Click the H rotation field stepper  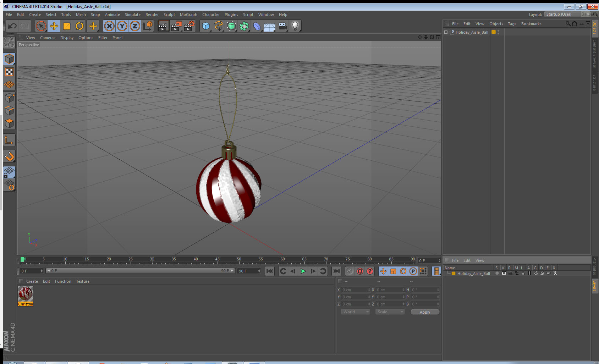[x=438, y=290]
